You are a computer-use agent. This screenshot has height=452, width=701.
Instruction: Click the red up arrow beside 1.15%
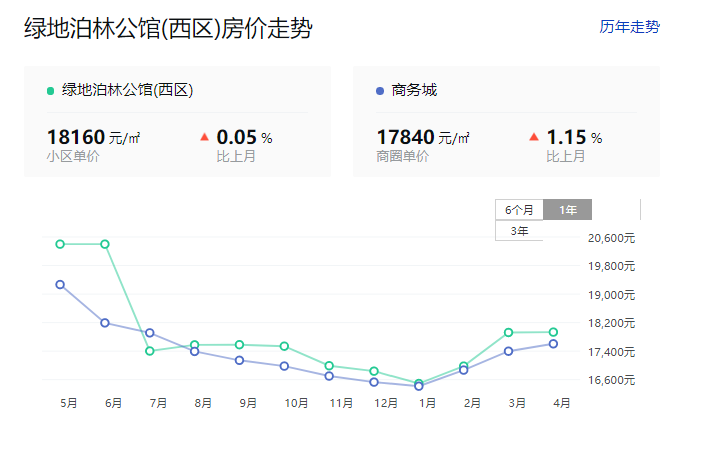(x=534, y=137)
